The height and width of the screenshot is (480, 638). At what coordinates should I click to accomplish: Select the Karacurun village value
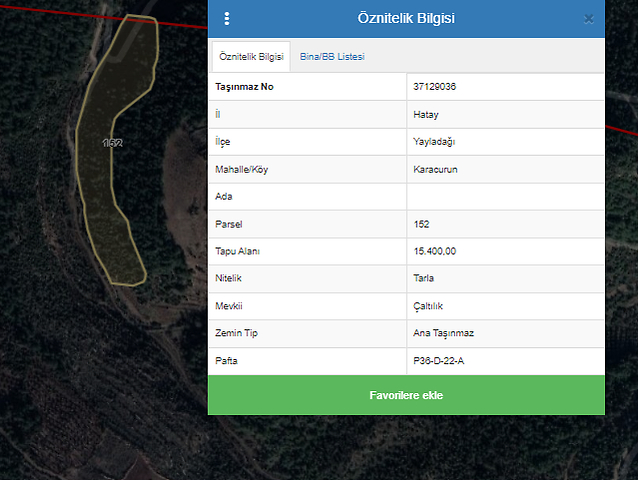coord(435,170)
